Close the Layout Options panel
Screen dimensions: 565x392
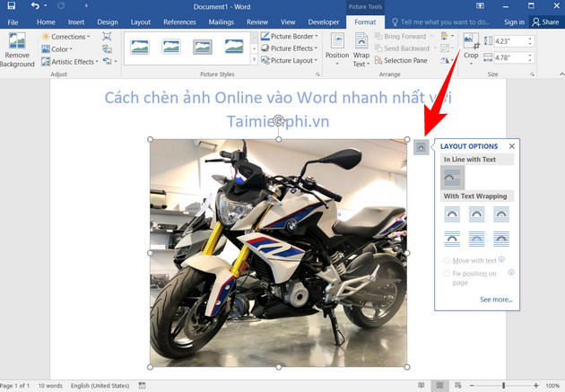point(512,146)
